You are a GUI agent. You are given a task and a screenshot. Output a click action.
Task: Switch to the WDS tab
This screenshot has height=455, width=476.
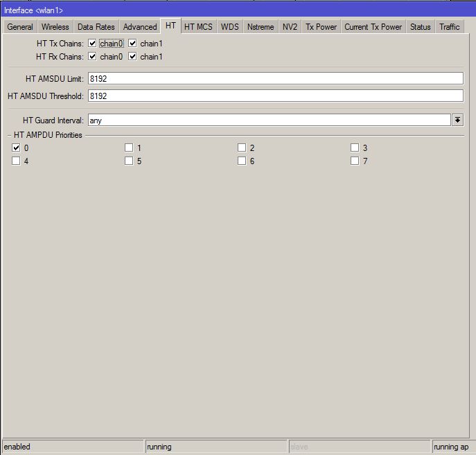pos(230,27)
